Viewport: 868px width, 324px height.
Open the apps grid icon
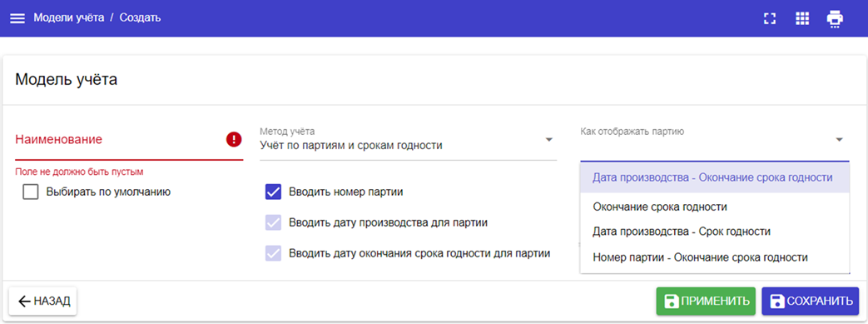[802, 18]
